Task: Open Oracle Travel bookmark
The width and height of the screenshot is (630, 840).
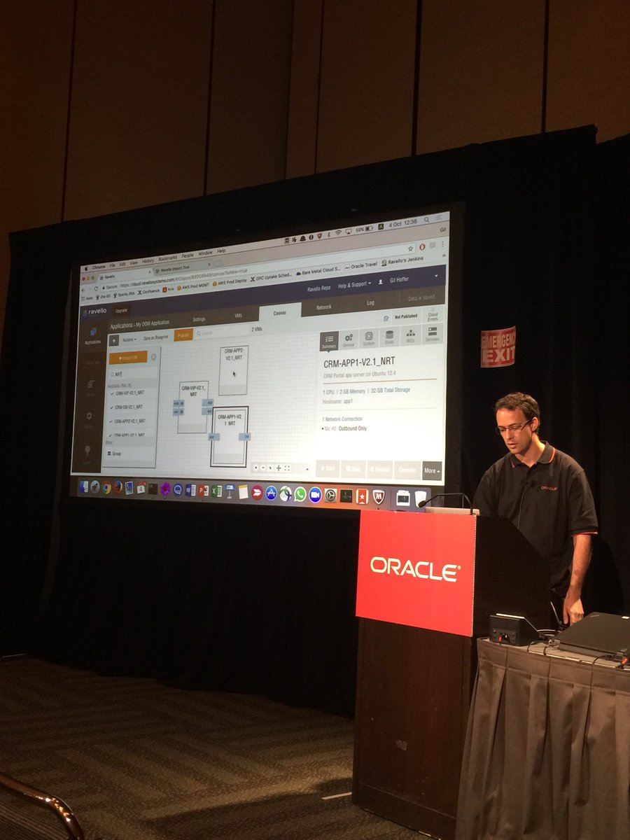Action: click(x=362, y=266)
